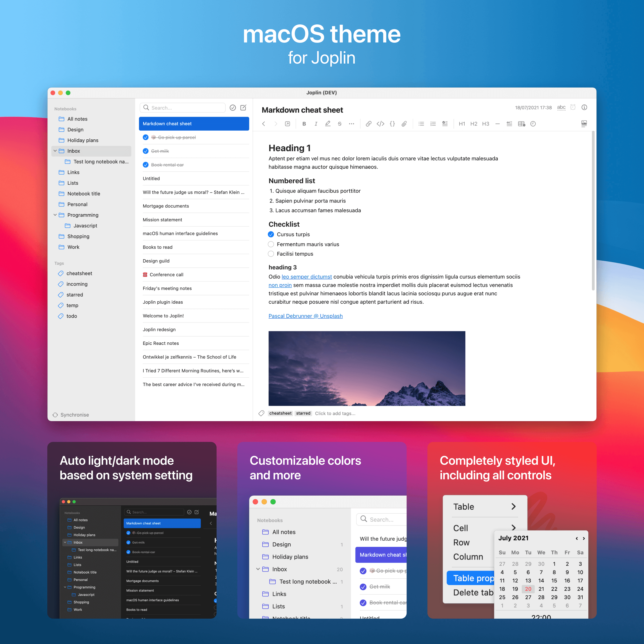Collapse the Programming notebook
Viewport: 644px width, 644px height.
[55, 215]
